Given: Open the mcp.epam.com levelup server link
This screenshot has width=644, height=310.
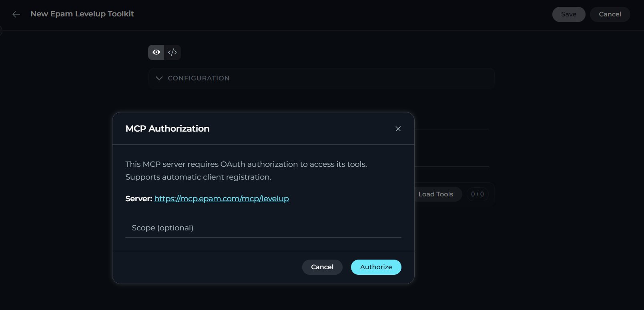Looking at the screenshot, I should [x=221, y=198].
